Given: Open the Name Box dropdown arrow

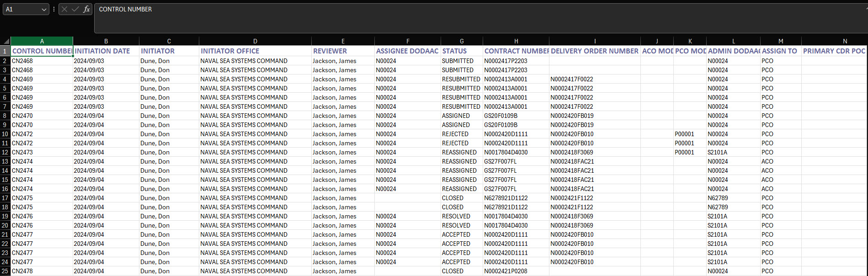Looking at the screenshot, I should (44, 9).
